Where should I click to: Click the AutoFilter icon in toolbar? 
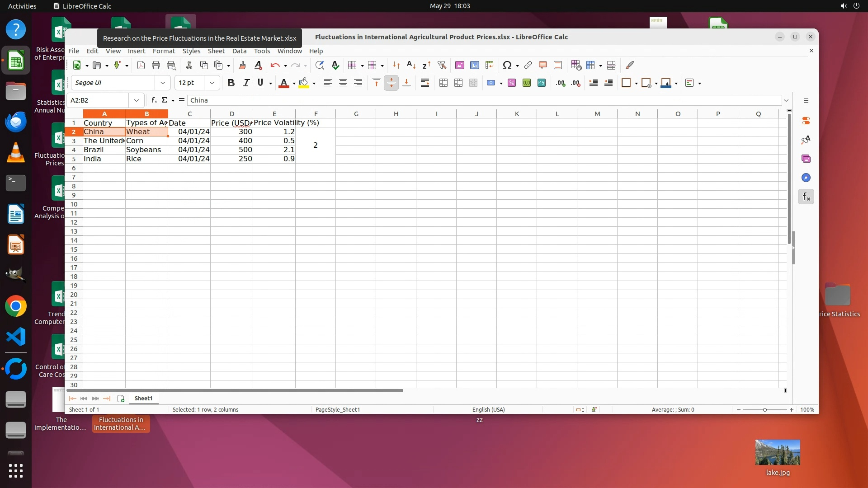click(x=442, y=65)
